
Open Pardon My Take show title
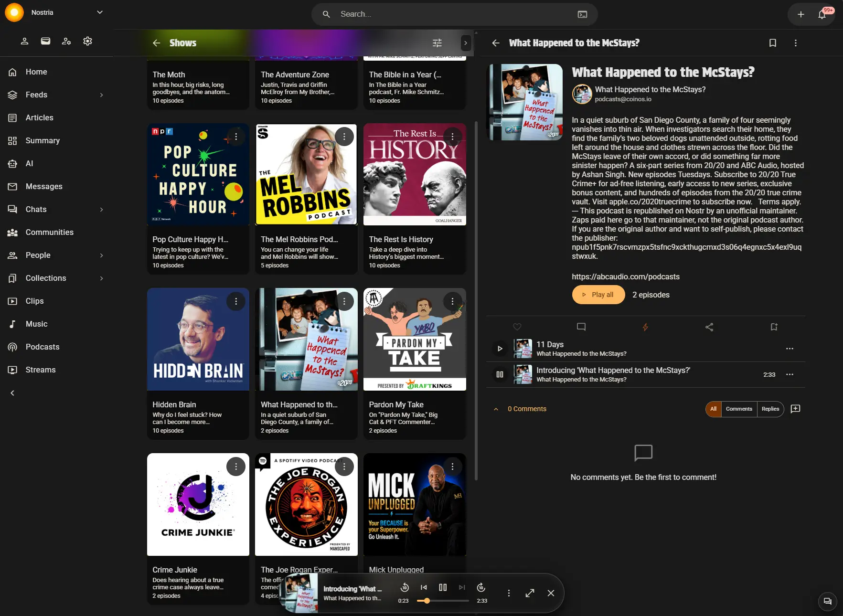396,404
